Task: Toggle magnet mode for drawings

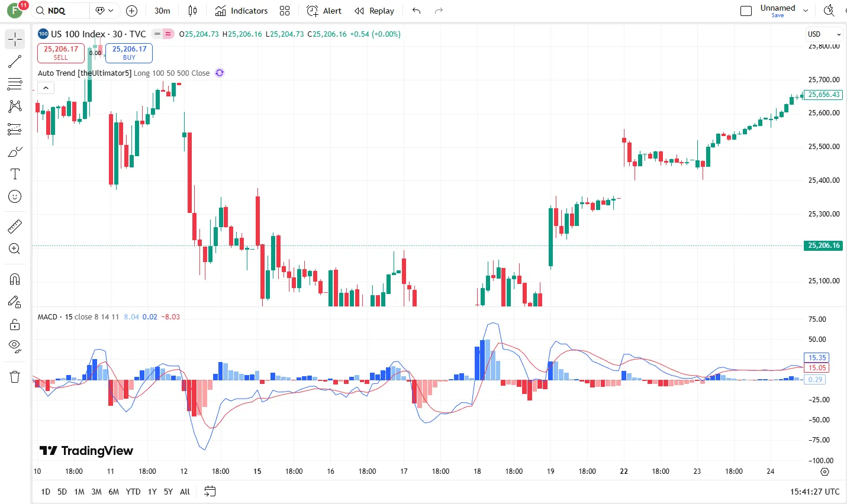Action: pos(15,279)
